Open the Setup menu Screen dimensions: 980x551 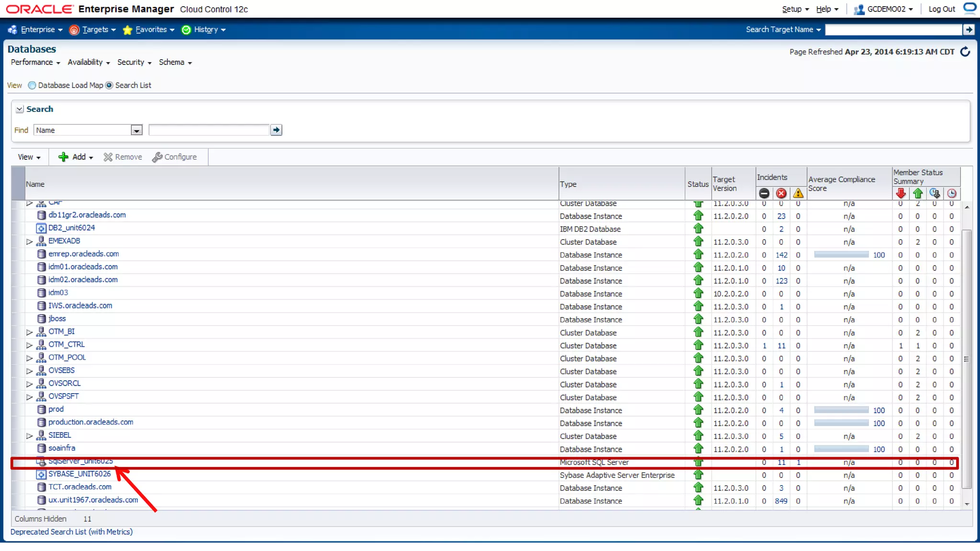(795, 9)
